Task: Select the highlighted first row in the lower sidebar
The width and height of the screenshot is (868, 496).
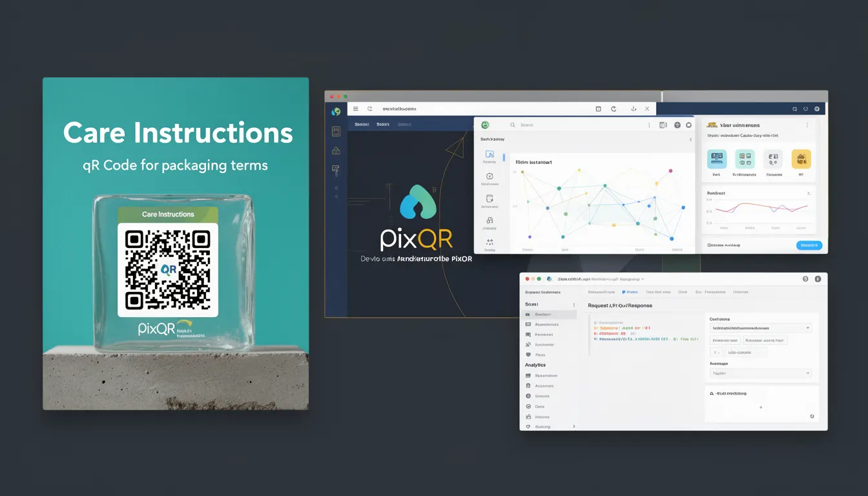Action: click(x=549, y=315)
